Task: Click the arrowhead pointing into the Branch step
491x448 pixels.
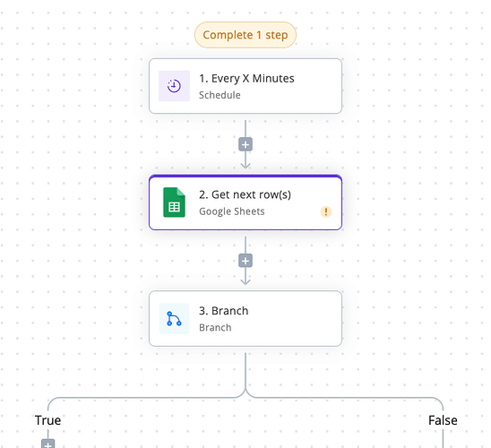Action: pos(245,281)
